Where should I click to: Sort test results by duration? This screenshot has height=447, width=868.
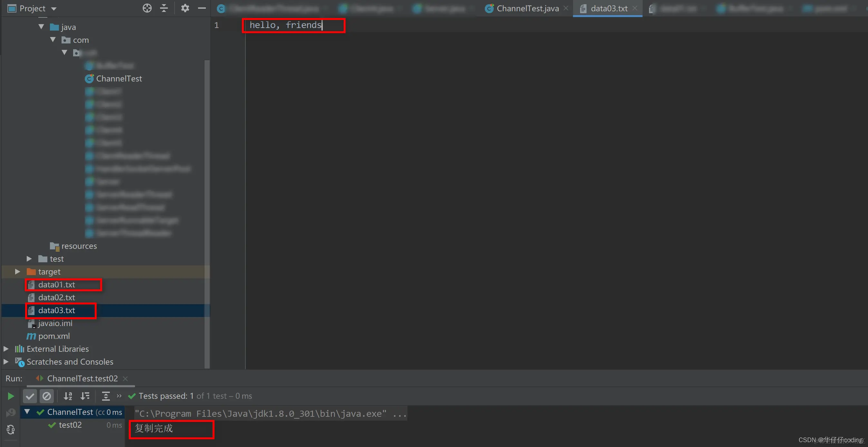pyautogui.click(x=85, y=396)
